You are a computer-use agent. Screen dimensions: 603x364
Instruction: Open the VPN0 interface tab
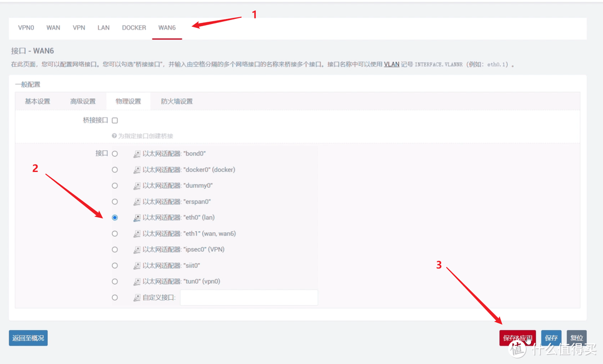[26, 27]
